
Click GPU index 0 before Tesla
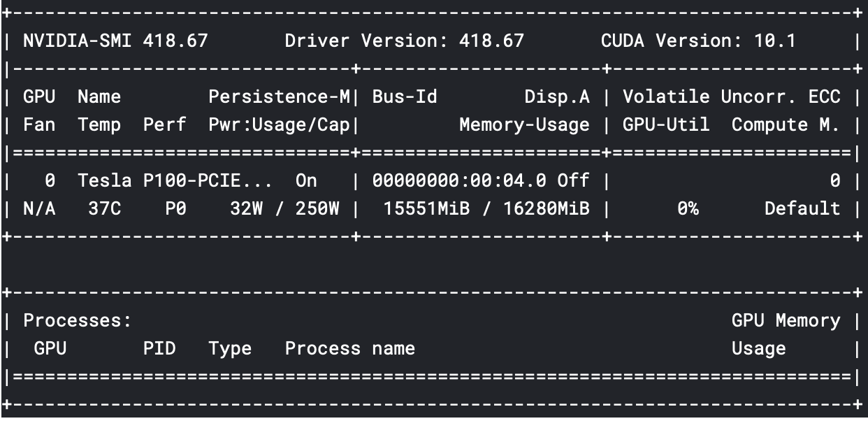pos(50,181)
